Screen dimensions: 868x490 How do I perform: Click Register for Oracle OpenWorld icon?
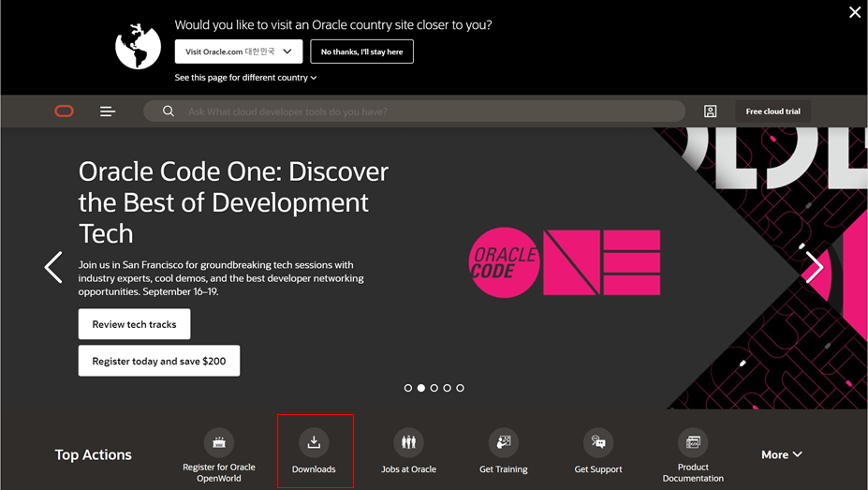pos(219,442)
